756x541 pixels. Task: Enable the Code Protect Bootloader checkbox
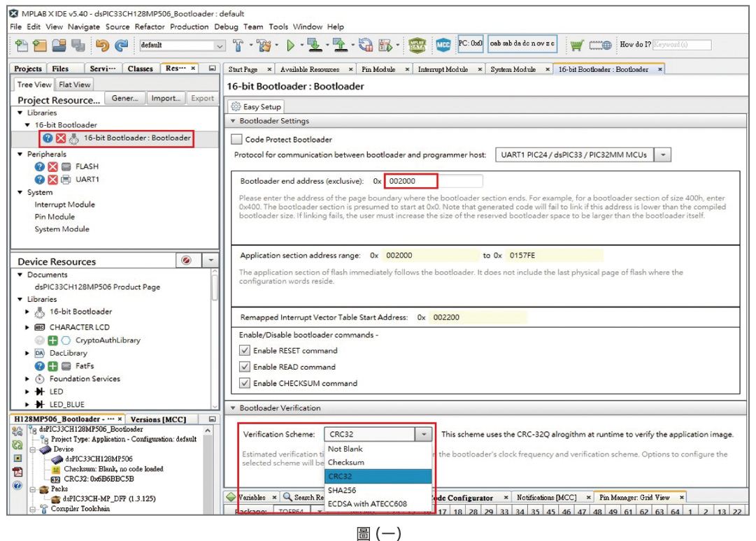tap(237, 140)
